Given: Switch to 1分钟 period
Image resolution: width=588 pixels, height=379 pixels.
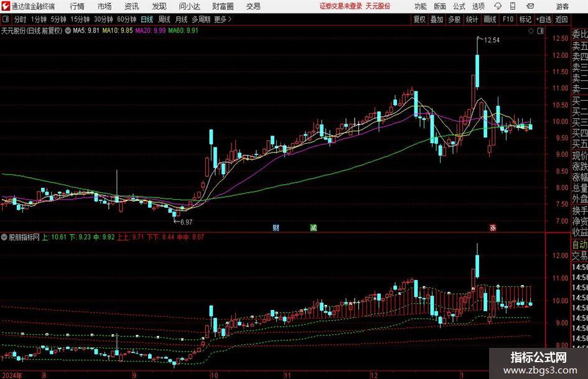Looking at the screenshot, I should pyautogui.click(x=39, y=19).
